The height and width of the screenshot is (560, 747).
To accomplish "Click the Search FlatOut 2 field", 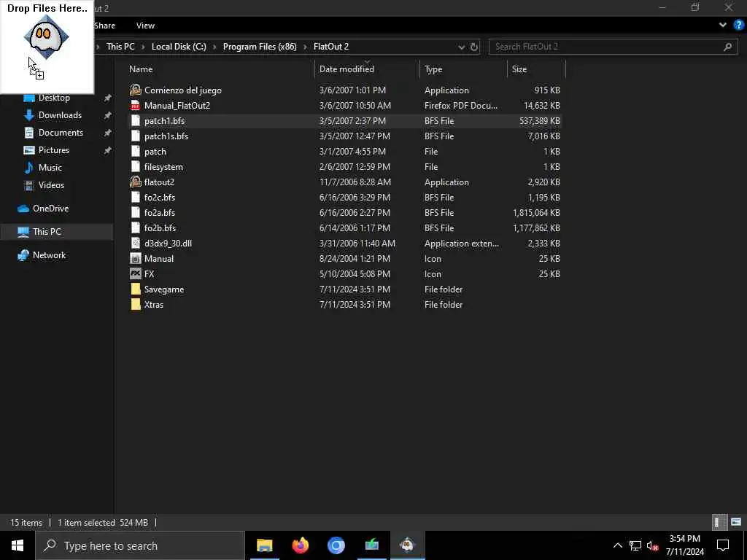I will pyautogui.click(x=613, y=47).
